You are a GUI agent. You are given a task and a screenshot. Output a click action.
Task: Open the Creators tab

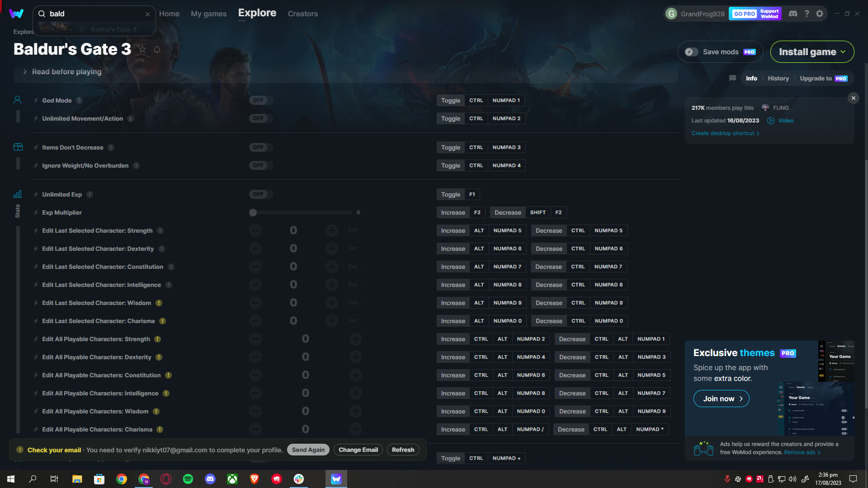click(x=302, y=14)
